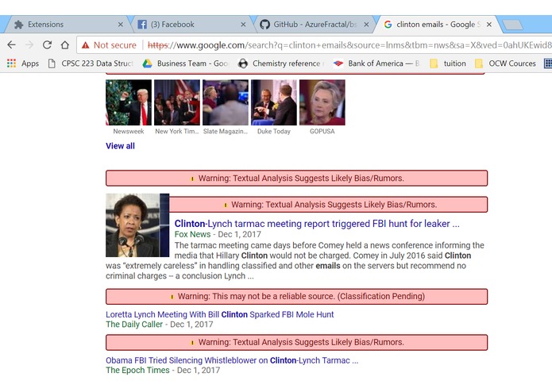Open the GOPUSA thumbnail
Image resolution: width=552 pixels, height=392 pixels.
pos(322,102)
